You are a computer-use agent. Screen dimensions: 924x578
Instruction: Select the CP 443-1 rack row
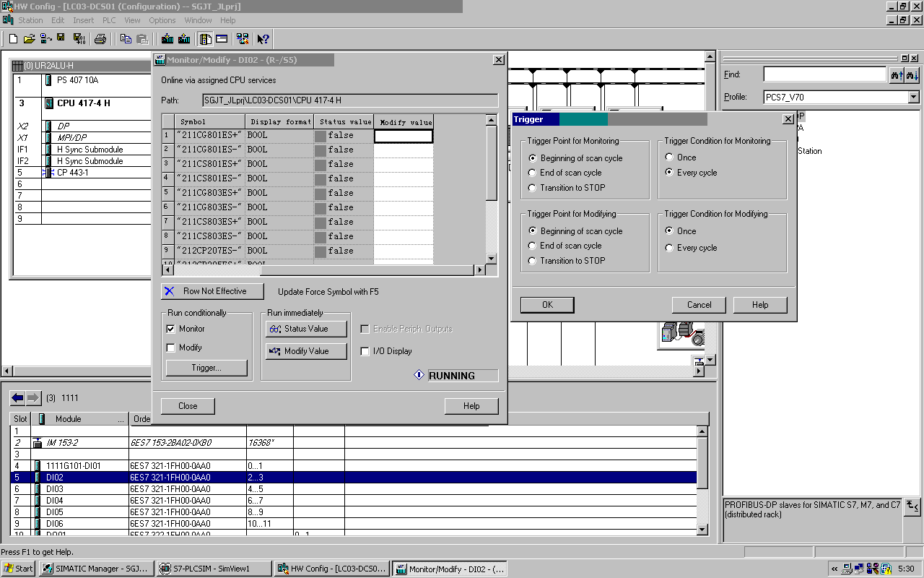(82, 173)
